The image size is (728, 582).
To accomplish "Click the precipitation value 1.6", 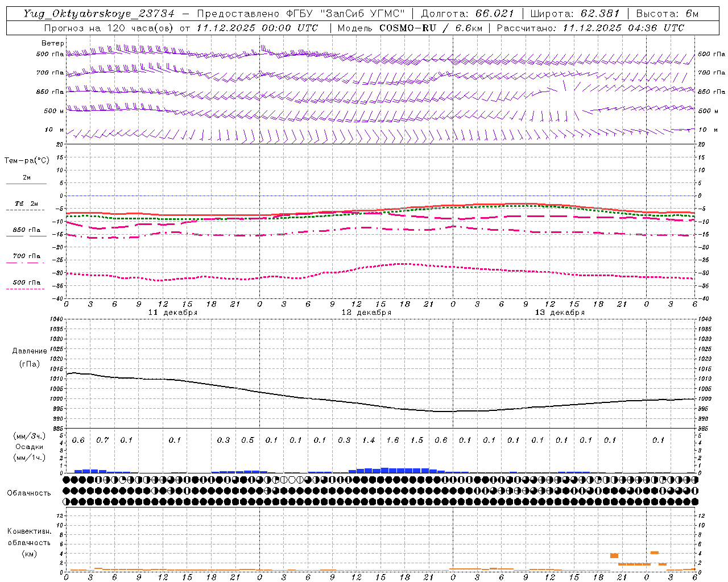I will [x=392, y=440].
